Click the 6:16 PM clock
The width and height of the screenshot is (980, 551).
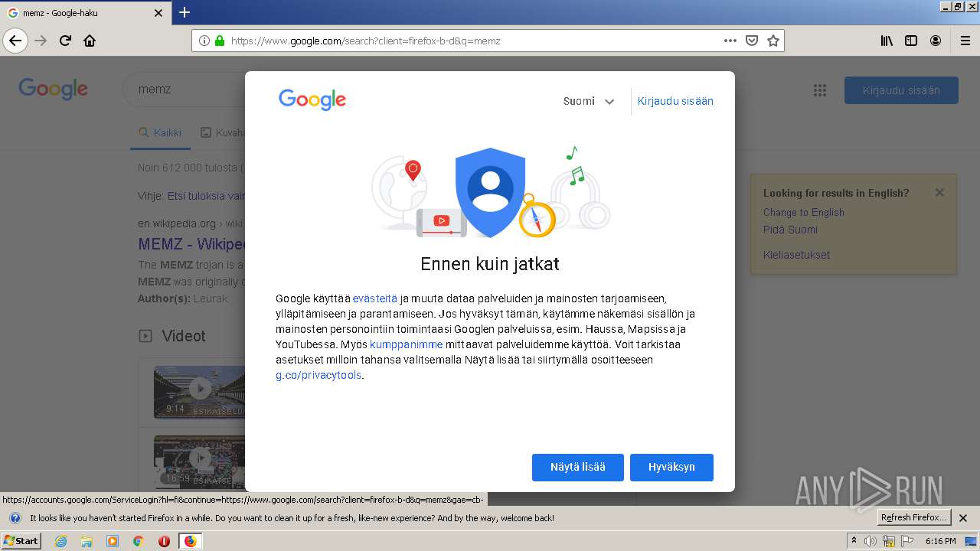pyautogui.click(x=941, y=541)
